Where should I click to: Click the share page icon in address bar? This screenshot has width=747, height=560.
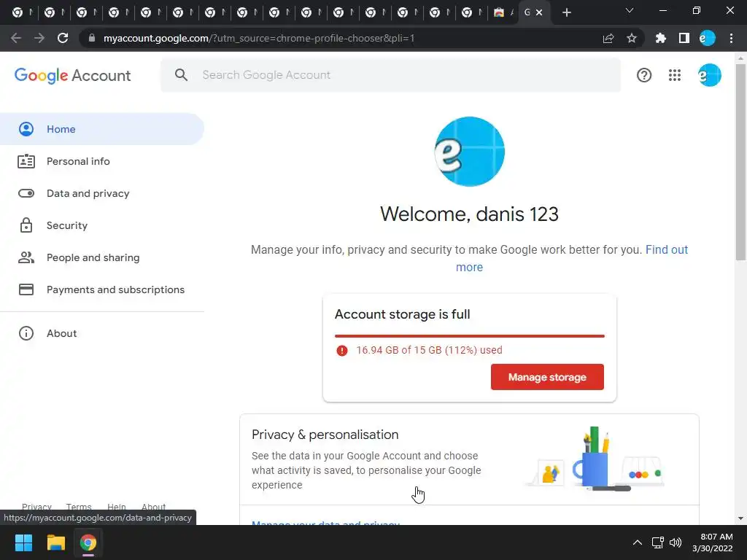(608, 38)
